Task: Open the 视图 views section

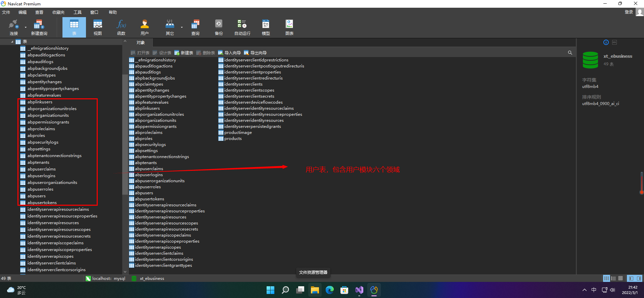Action: coord(98,27)
